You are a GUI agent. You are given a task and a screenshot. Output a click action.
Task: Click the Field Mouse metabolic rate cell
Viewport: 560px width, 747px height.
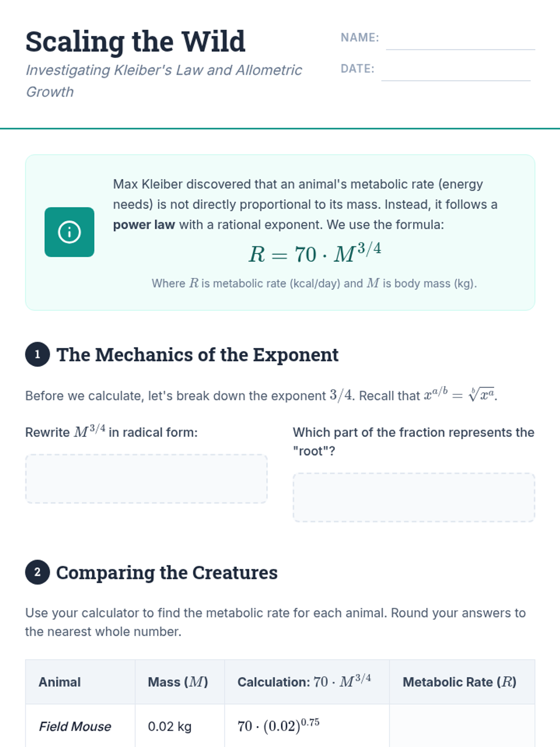pos(462,726)
